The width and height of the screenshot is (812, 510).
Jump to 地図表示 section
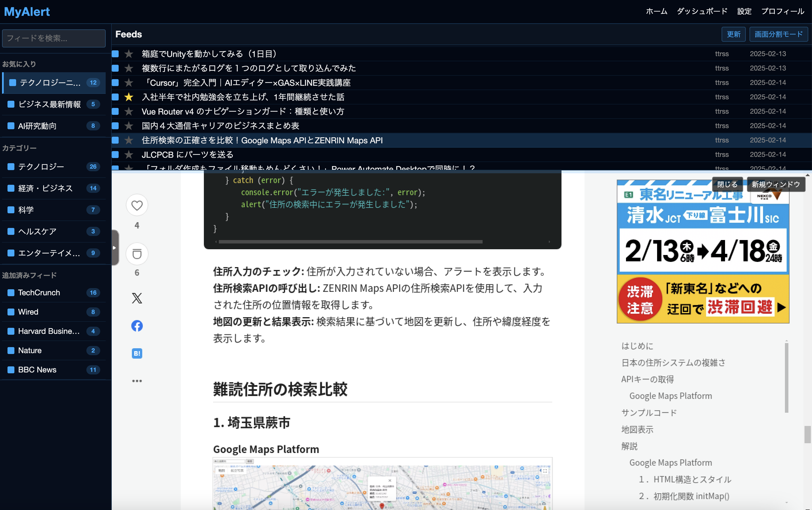pos(637,429)
